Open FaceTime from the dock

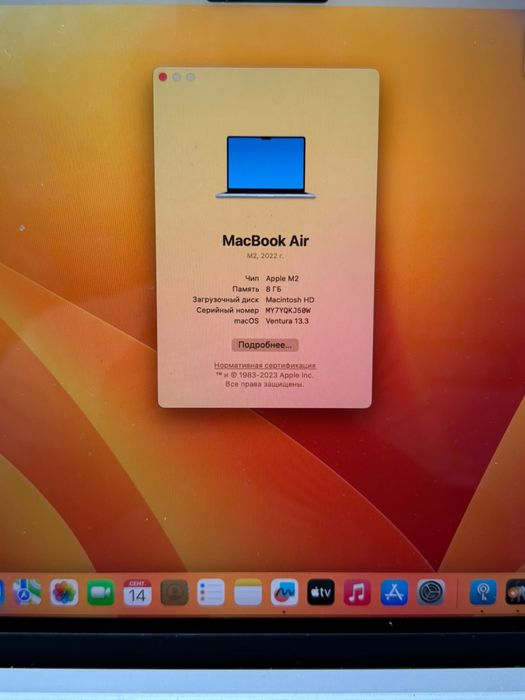tap(100, 592)
